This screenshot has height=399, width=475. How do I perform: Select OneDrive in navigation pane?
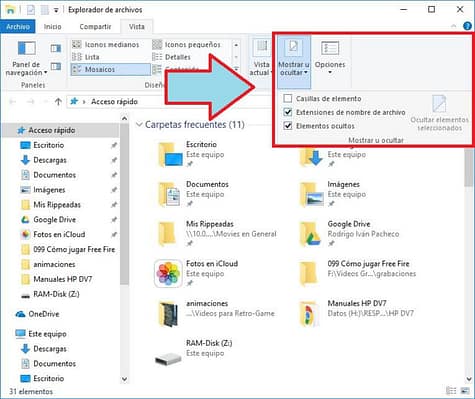(x=43, y=314)
